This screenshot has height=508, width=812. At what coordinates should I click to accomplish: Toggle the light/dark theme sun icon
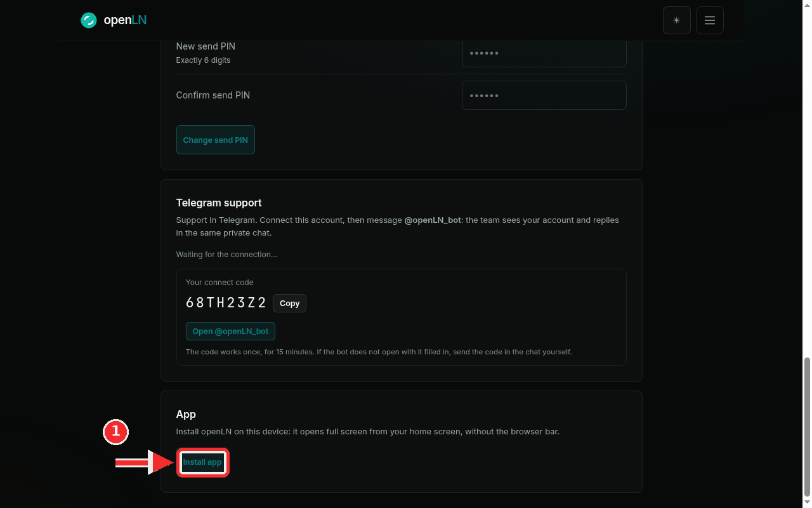pyautogui.click(x=677, y=20)
